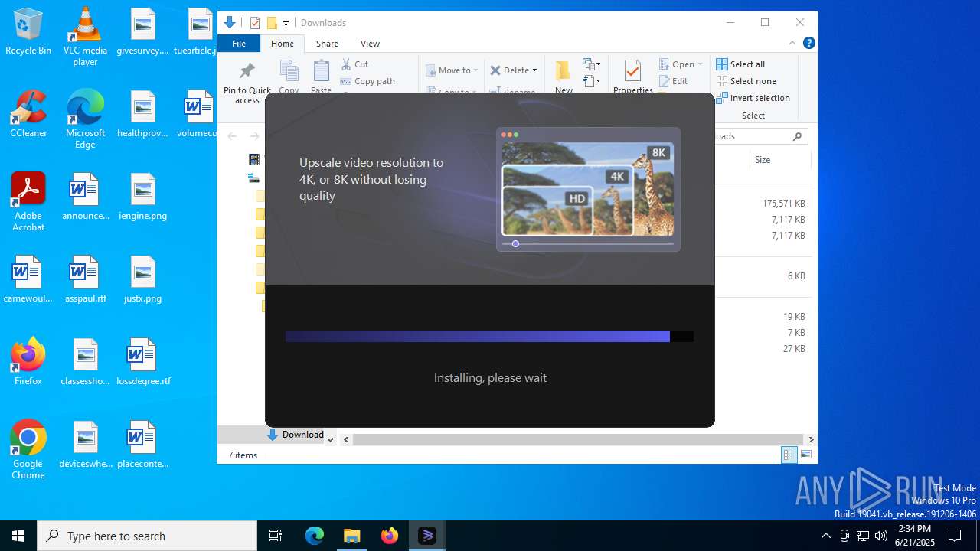Click the Size column header
Screen dimensions: 980x551
click(x=779, y=160)
